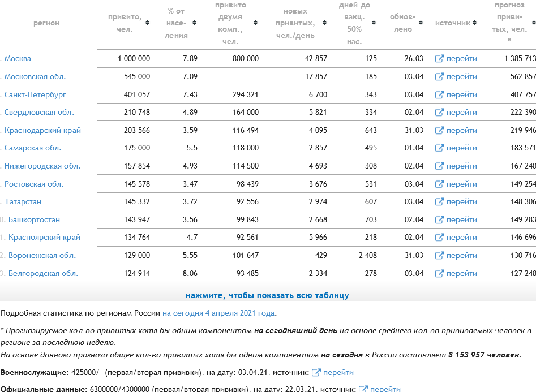Click external link icon in Воронежская обл. row
The image size is (536, 392).
point(439,255)
